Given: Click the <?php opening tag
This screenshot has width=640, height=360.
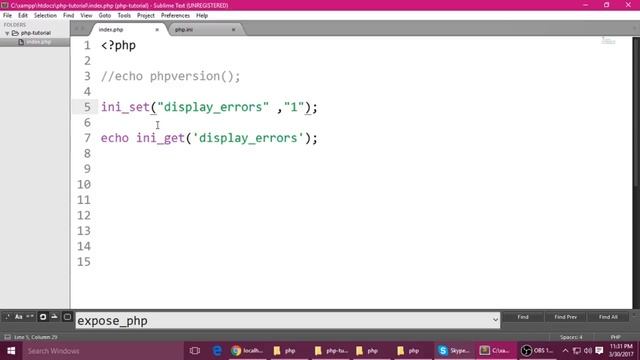Looking at the screenshot, I should point(118,45).
